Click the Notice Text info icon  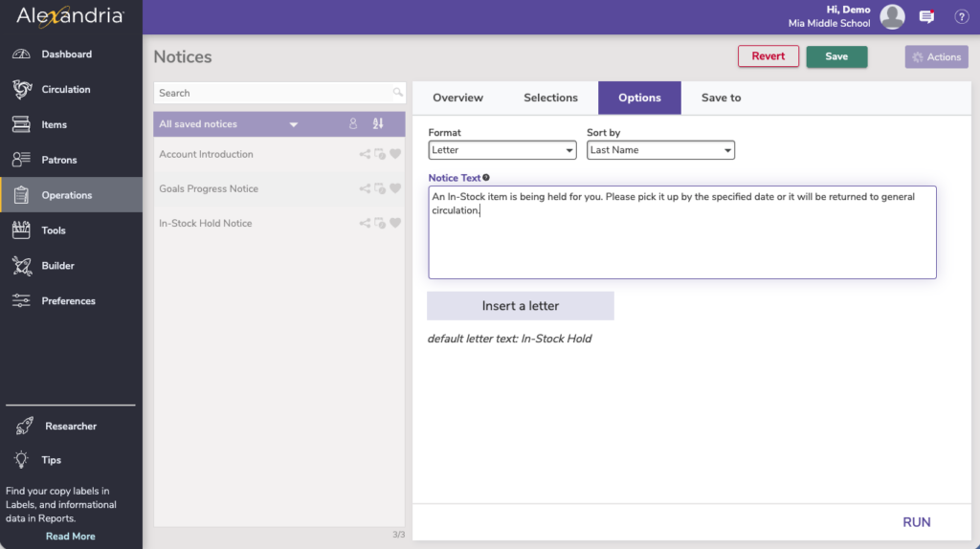pos(486,178)
